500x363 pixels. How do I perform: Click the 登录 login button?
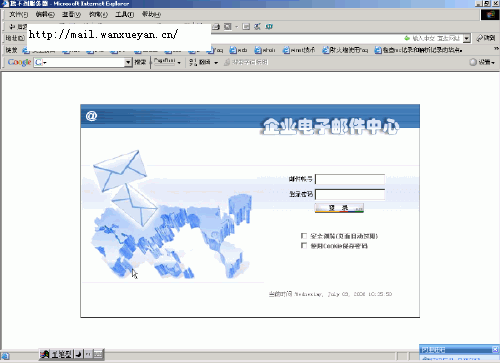pos(339,208)
